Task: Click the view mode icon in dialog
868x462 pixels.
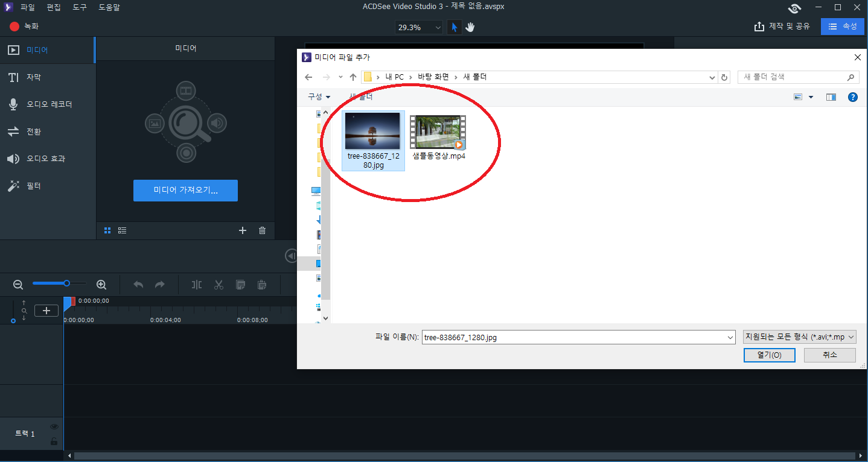Action: pos(798,97)
